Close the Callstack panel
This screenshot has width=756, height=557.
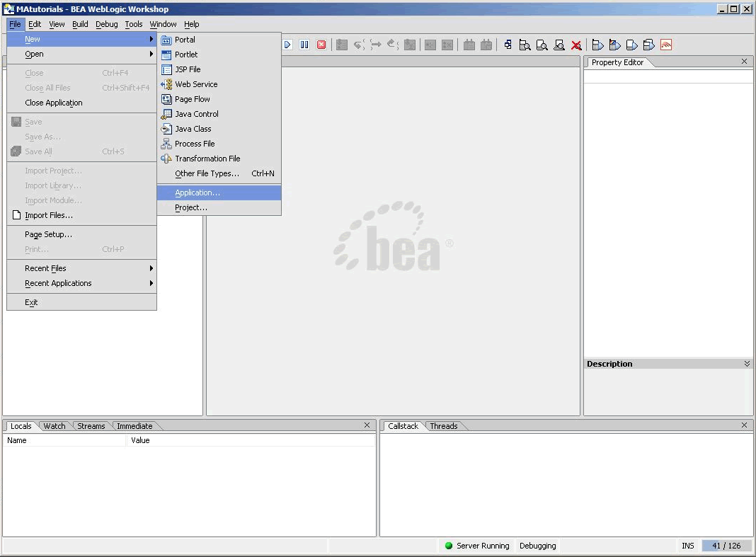tap(744, 425)
